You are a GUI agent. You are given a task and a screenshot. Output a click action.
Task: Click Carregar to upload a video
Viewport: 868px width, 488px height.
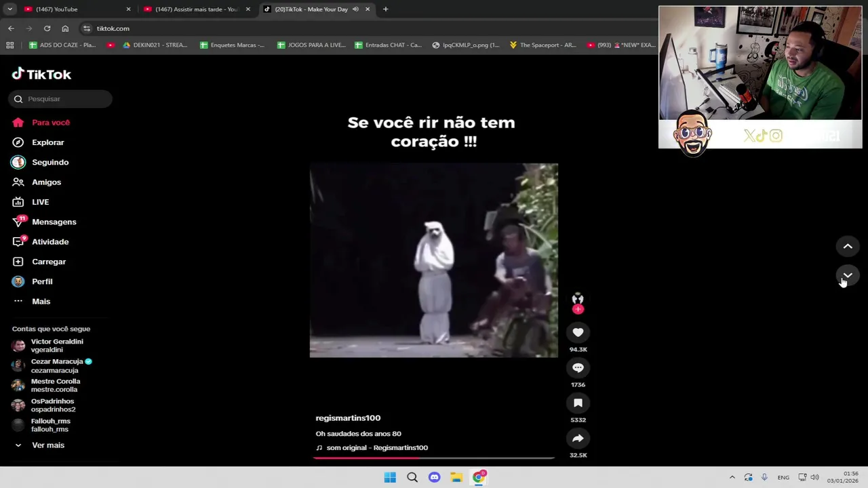click(39, 262)
